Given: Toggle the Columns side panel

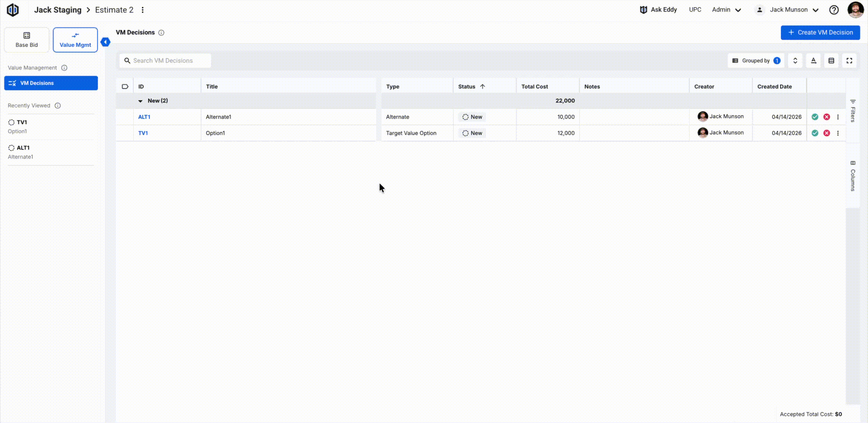Looking at the screenshot, I should tap(853, 176).
